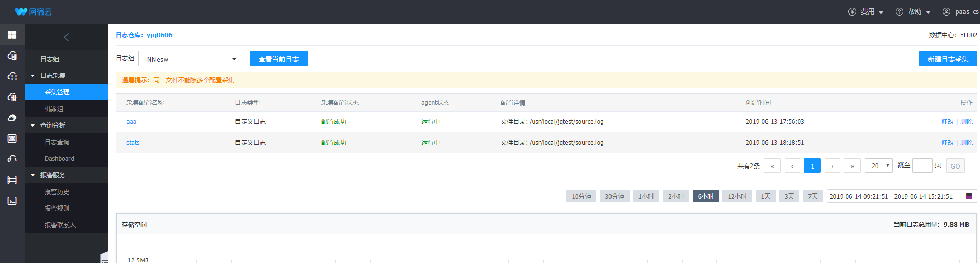Click the paas_cs account name

[967, 11]
